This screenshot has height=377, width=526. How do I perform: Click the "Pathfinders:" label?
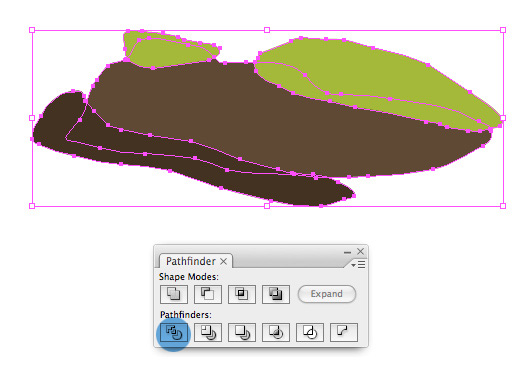coord(186,315)
